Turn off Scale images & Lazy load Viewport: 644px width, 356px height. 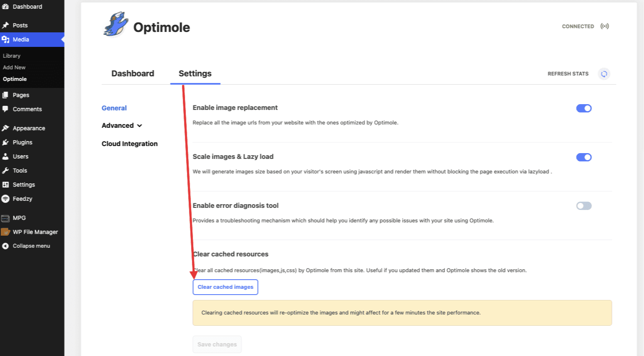click(x=583, y=157)
